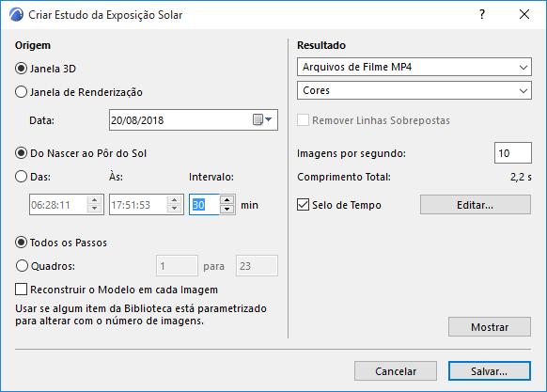Select Do Nascer ao Pôr do Sol

click(21, 153)
